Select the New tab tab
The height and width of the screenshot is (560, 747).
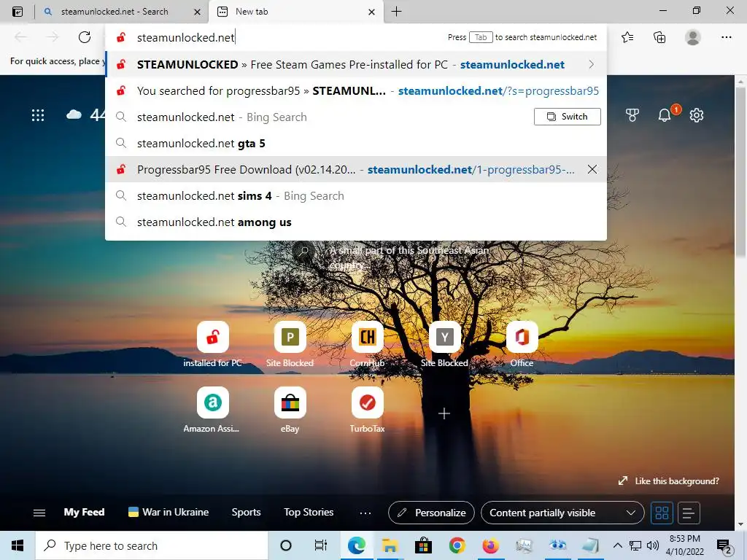295,12
